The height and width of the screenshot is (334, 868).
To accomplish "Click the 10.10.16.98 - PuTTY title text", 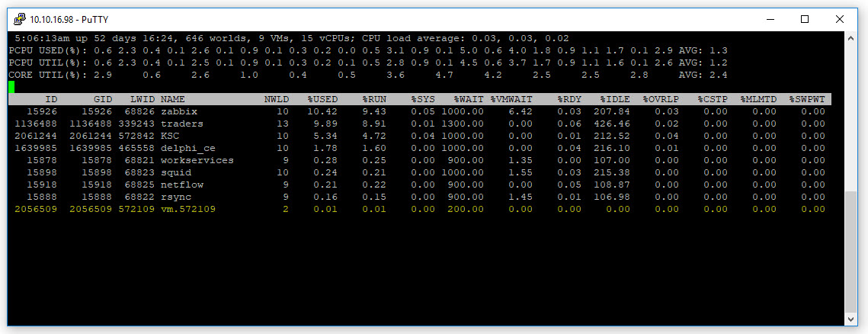I will (69, 19).
